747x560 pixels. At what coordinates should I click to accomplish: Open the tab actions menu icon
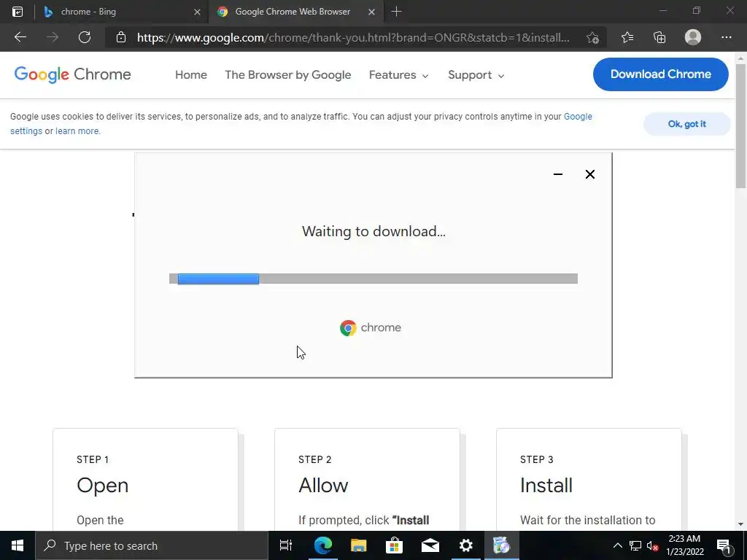(x=18, y=12)
